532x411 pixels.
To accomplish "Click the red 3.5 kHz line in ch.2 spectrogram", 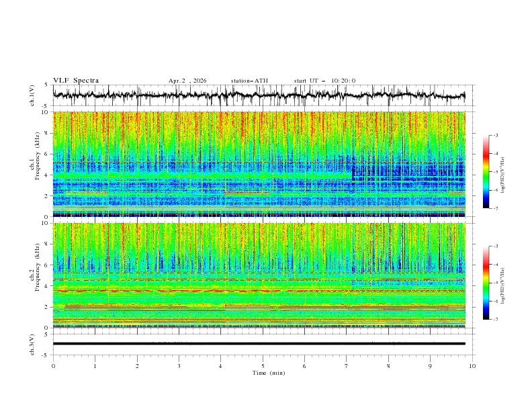I will coord(259,291).
